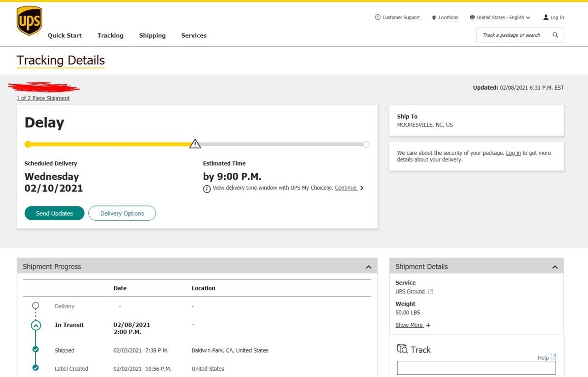
Task: Click the Delivery pending circle icon
Action: (x=36, y=306)
